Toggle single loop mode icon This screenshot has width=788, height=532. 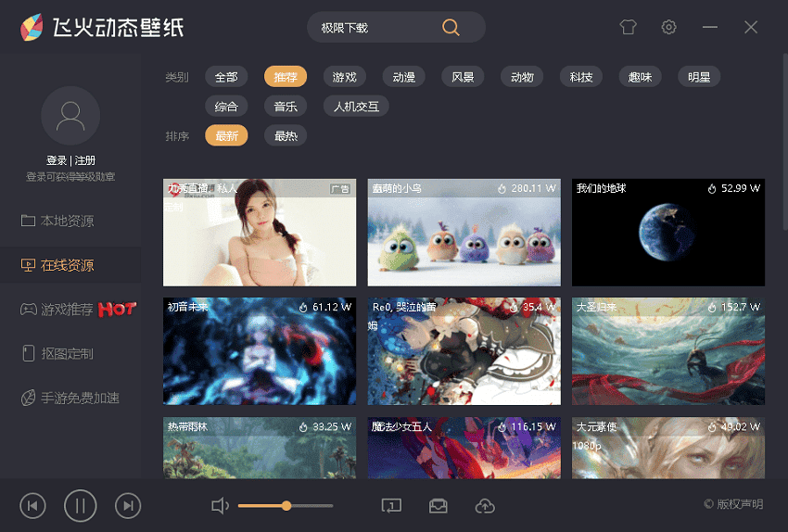[x=391, y=506]
